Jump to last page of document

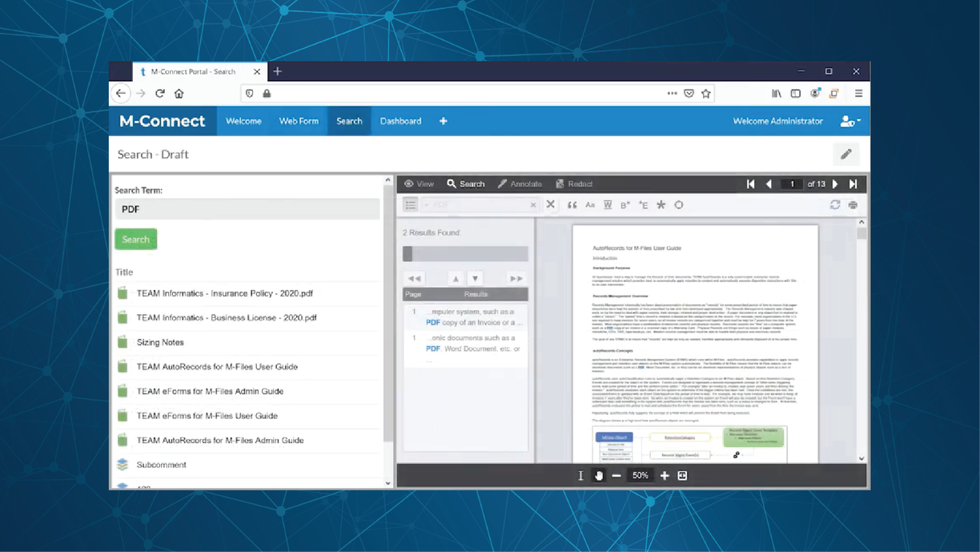[x=853, y=184]
